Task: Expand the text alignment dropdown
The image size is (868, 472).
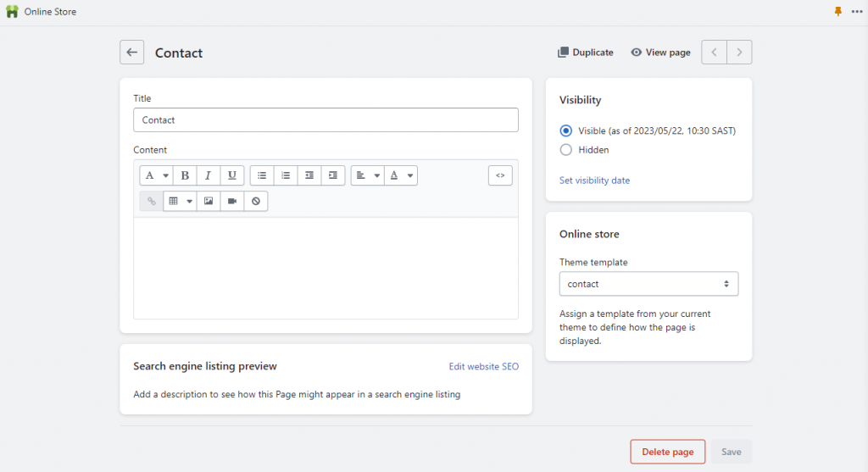Action: (x=367, y=175)
